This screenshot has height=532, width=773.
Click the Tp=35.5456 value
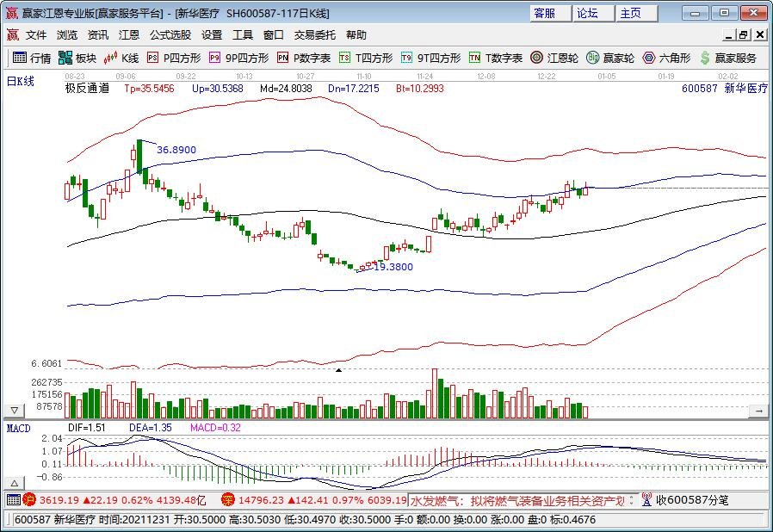149,89
